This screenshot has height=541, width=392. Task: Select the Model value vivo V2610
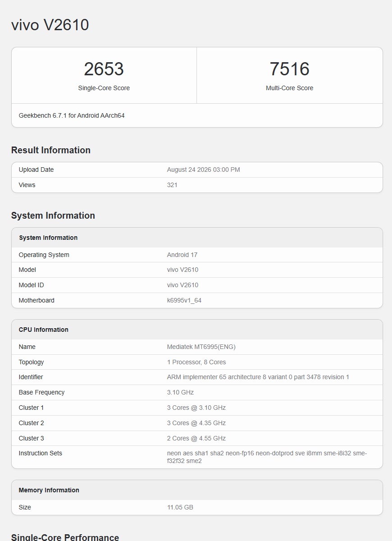click(x=182, y=270)
